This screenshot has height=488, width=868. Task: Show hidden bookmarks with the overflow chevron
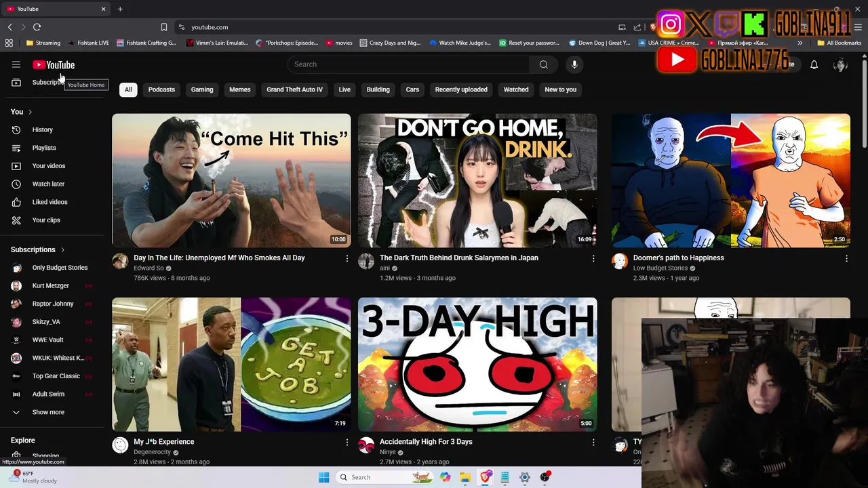click(800, 43)
